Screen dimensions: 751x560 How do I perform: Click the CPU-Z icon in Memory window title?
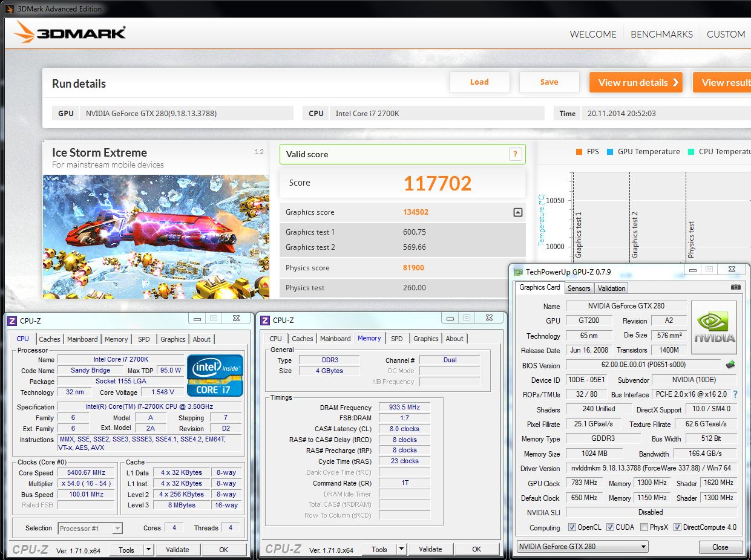pos(265,321)
